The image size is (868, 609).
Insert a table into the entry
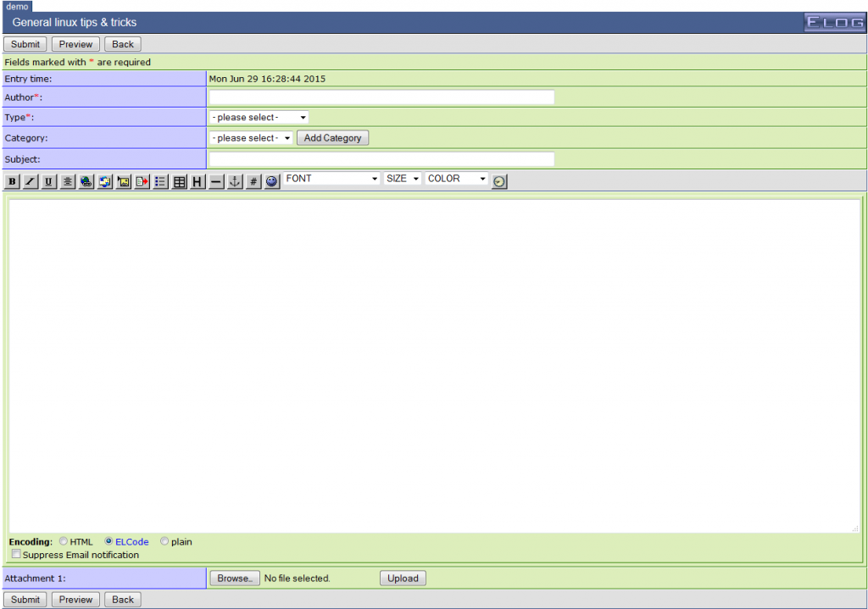[x=179, y=180]
